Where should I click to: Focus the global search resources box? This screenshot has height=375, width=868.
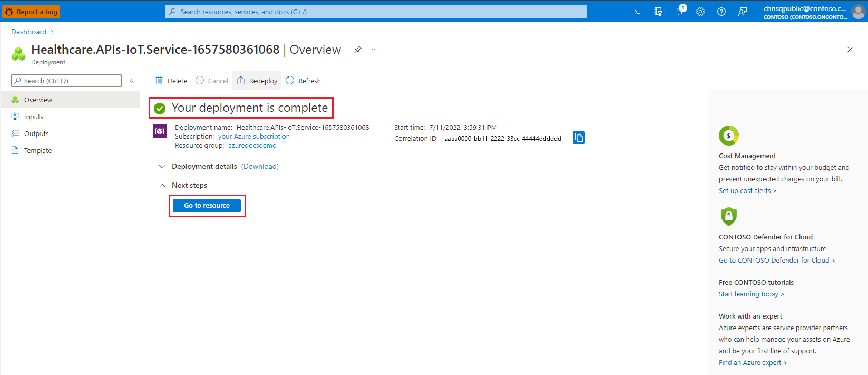tap(376, 12)
